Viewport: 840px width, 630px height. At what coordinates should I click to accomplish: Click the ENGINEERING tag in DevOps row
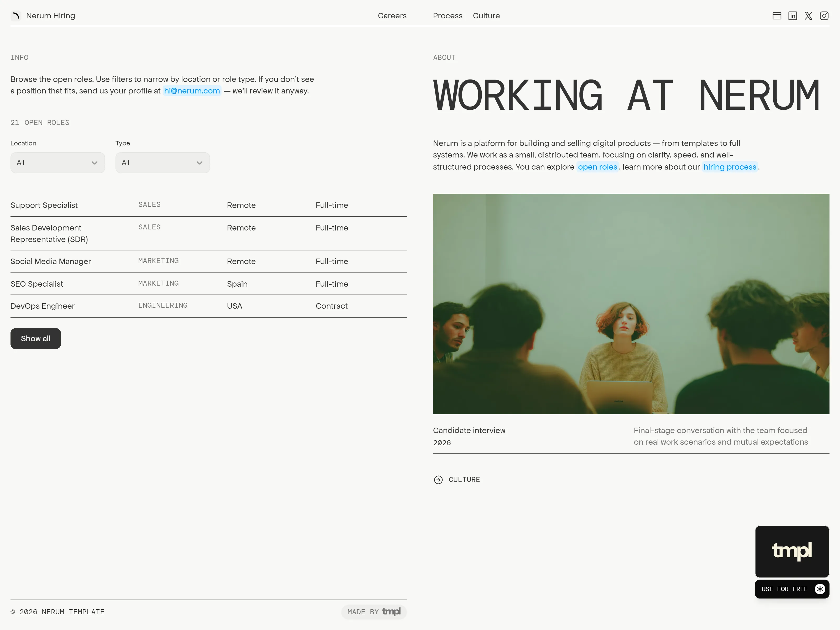(163, 305)
